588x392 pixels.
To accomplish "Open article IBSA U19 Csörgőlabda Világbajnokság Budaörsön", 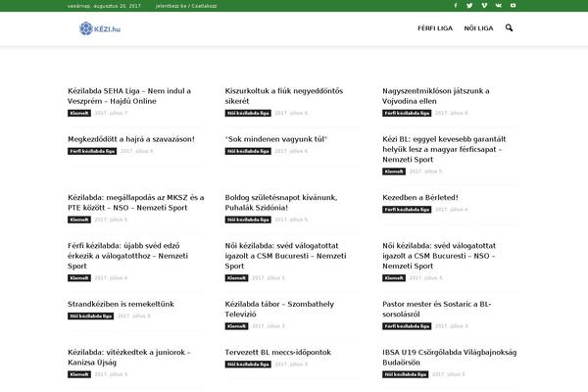I will point(449,358).
